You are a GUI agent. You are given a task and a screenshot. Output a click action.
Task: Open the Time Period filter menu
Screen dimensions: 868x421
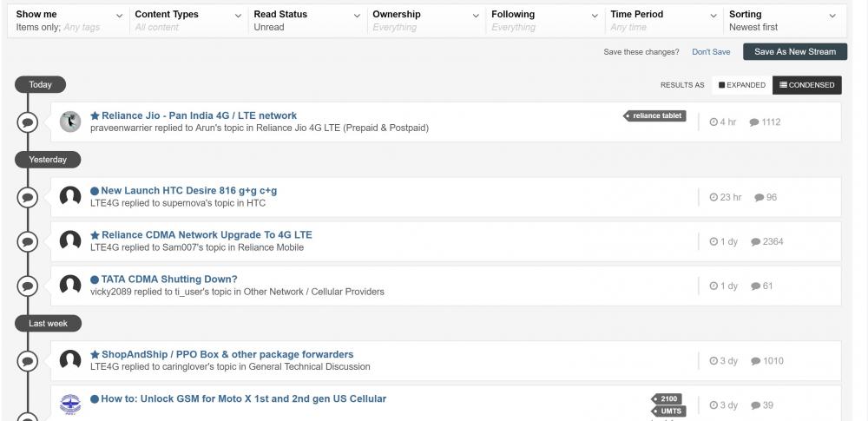pos(663,20)
